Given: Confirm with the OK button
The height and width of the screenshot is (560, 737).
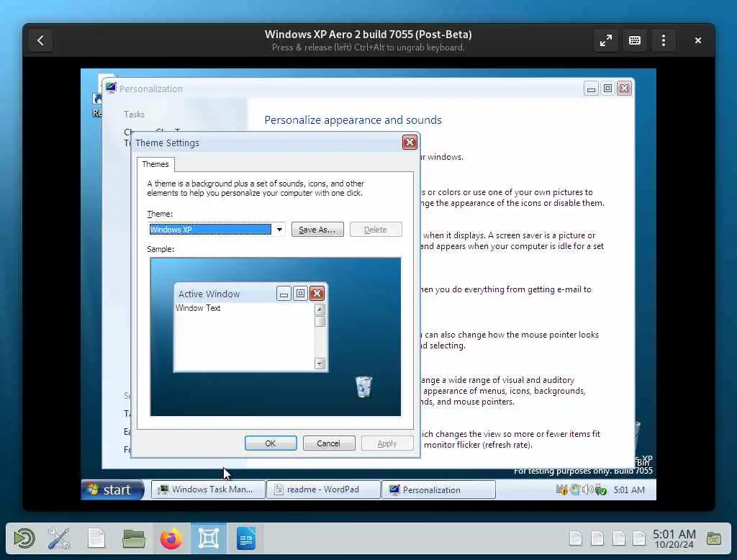Looking at the screenshot, I should [x=271, y=443].
